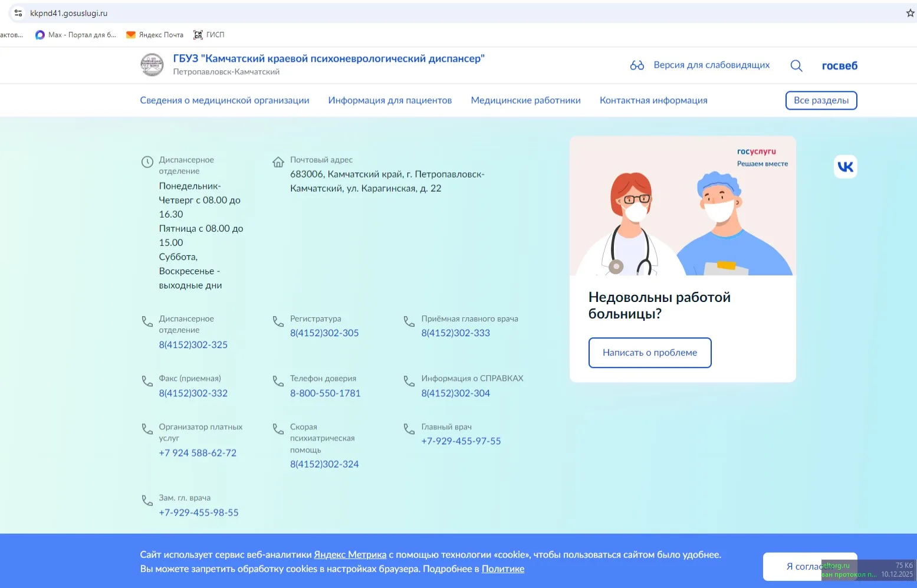Click phone icon next to Регистратура
The image size is (917, 588).
click(278, 321)
